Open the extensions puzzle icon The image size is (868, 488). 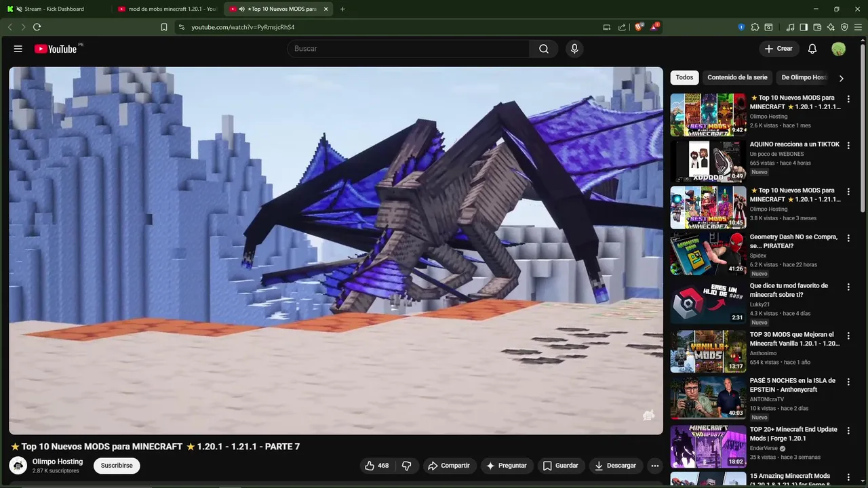tap(755, 27)
